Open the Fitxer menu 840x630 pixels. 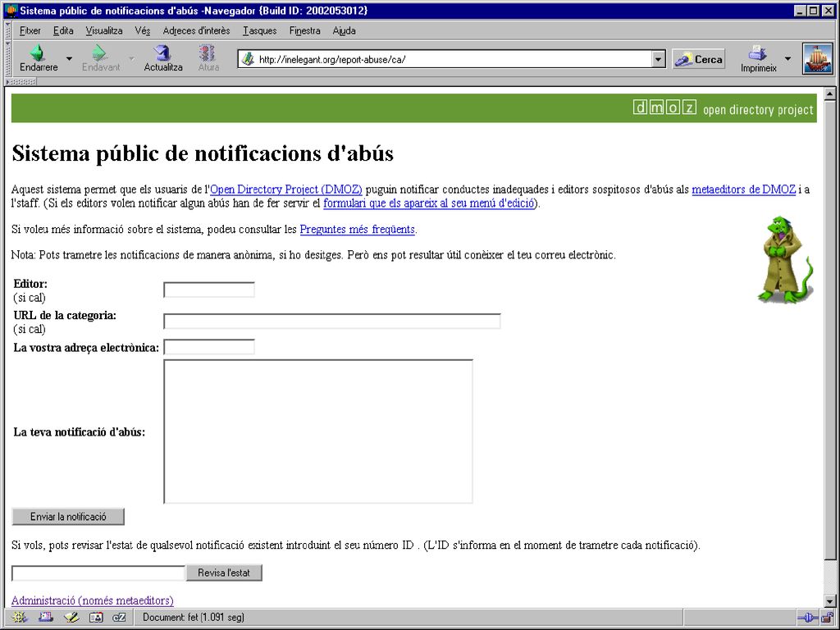30,30
